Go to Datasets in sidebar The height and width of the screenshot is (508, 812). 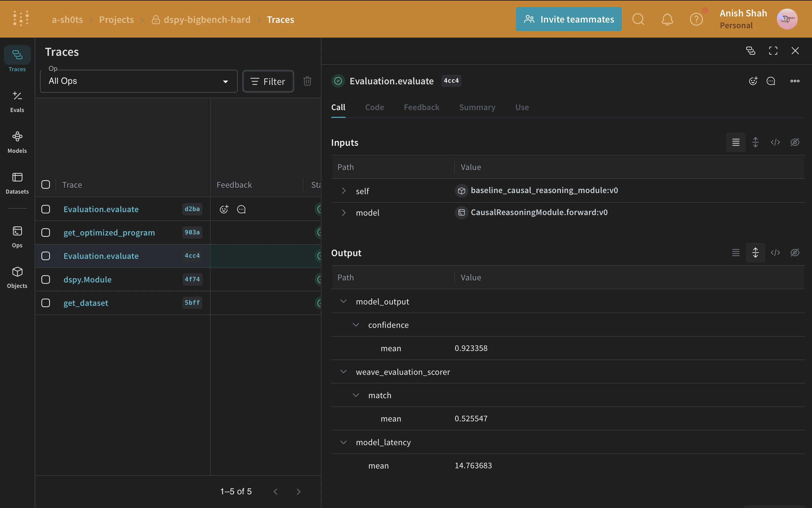click(17, 182)
